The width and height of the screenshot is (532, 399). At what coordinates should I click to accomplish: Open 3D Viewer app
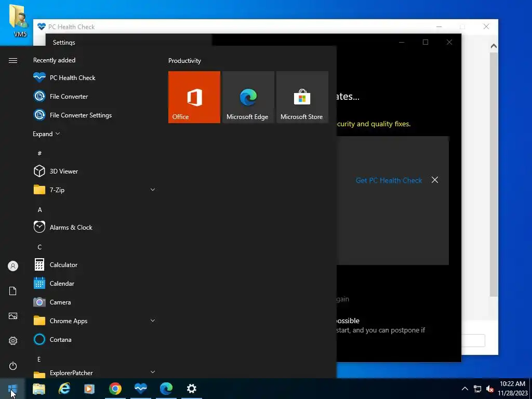(95, 171)
